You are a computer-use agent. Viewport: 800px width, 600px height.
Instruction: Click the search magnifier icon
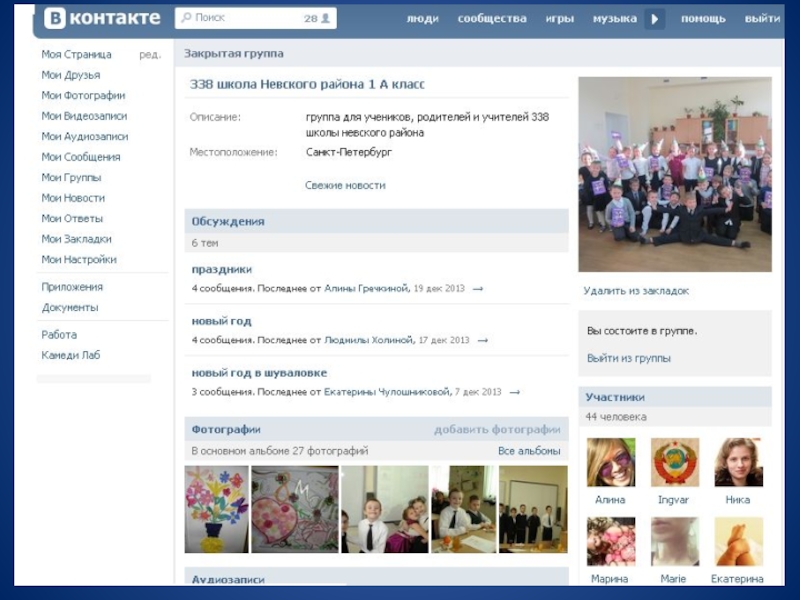tap(185, 18)
